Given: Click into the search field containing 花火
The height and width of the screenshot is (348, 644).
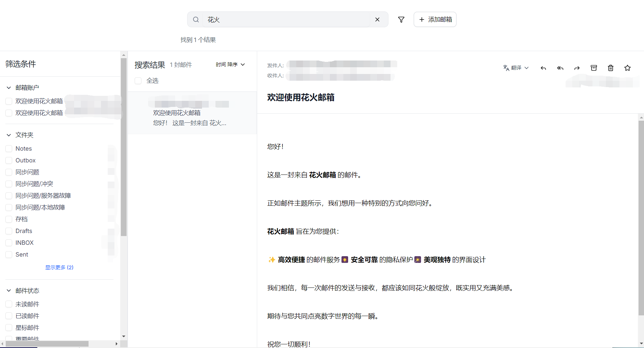Looking at the screenshot, I should [x=286, y=20].
